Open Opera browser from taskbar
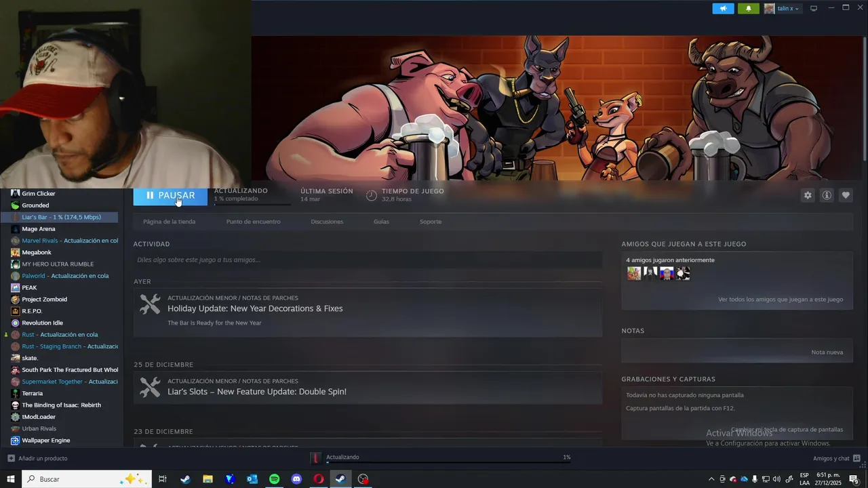Image resolution: width=868 pixels, height=488 pixels. coord(319,479)
